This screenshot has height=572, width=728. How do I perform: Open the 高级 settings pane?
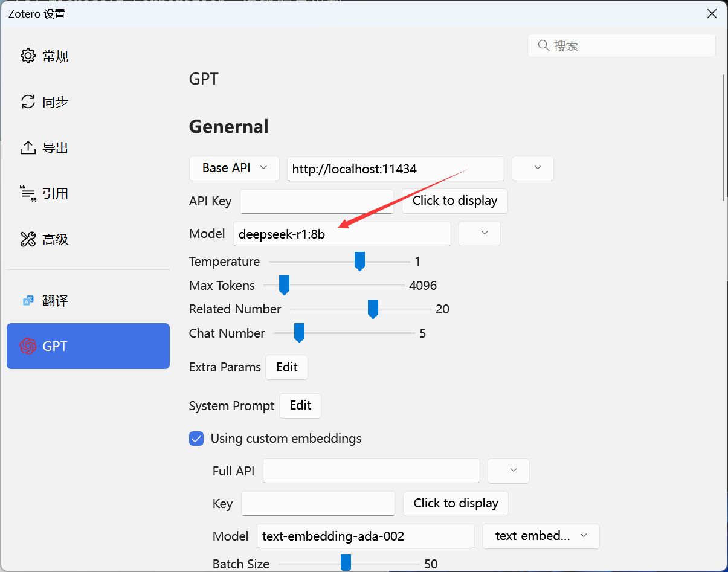coord(88,239)
